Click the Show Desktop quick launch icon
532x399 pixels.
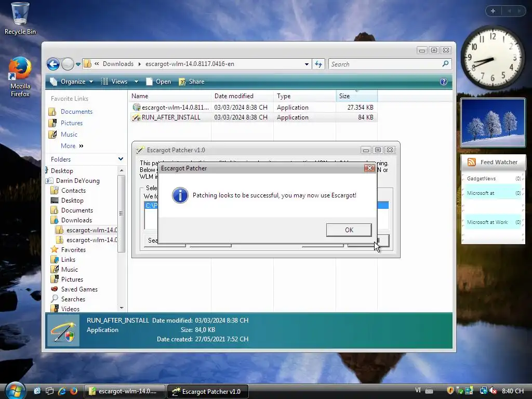[37, 391]
